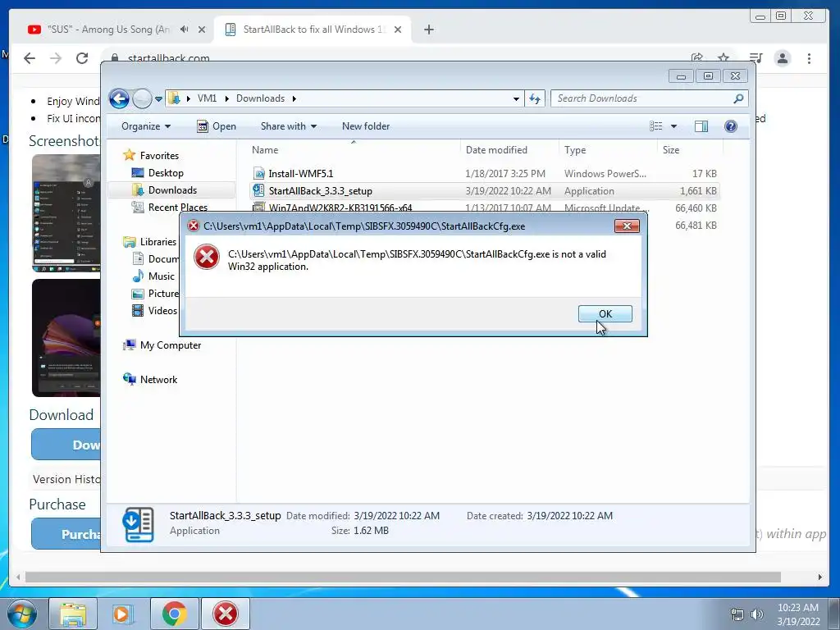Image resolution: width=840 pixels, height=630 pixels.
Task: Close the StartAllBack browser tab
Action: click(x=398, y=30)
